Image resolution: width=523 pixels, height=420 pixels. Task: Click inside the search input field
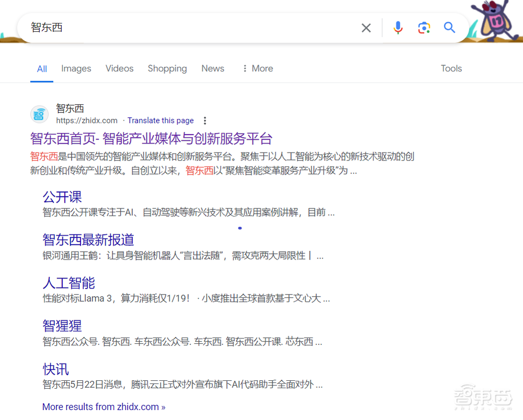point(157,27)
